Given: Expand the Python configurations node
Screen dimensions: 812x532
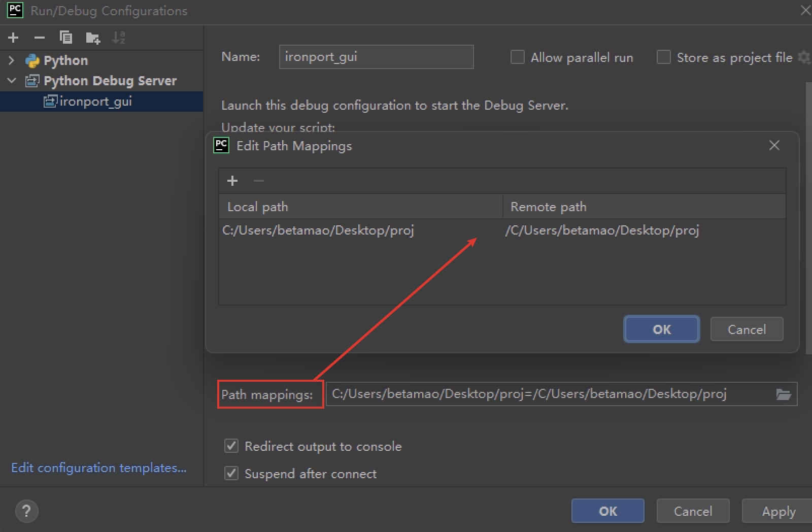Looking at the screenshot, I should pos(12,61).
